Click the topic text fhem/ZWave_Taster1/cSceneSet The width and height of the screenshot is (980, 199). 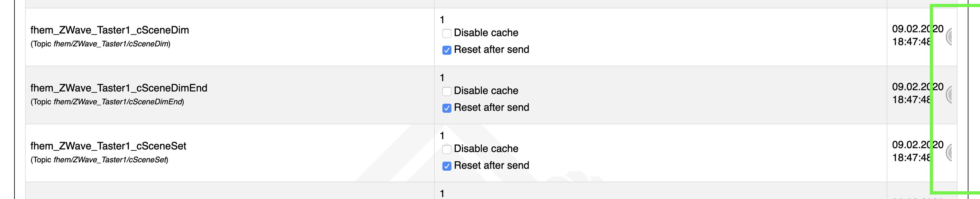110,160
